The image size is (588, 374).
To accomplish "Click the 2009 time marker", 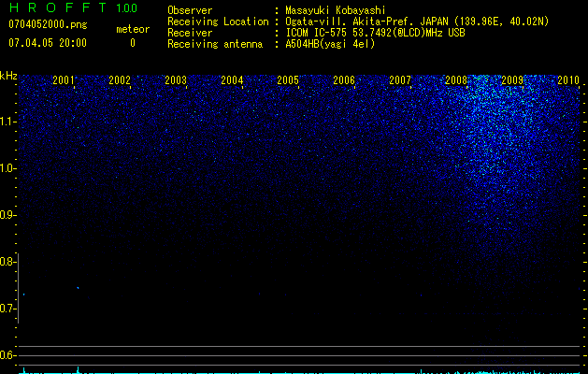I will pyautogui.click(x=512, y=79).
